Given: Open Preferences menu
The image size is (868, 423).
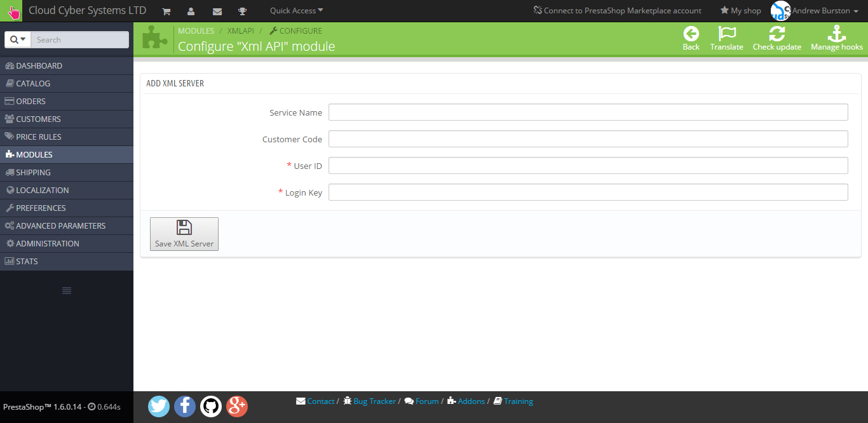Looking at the screenshot, I should (67, 208).
